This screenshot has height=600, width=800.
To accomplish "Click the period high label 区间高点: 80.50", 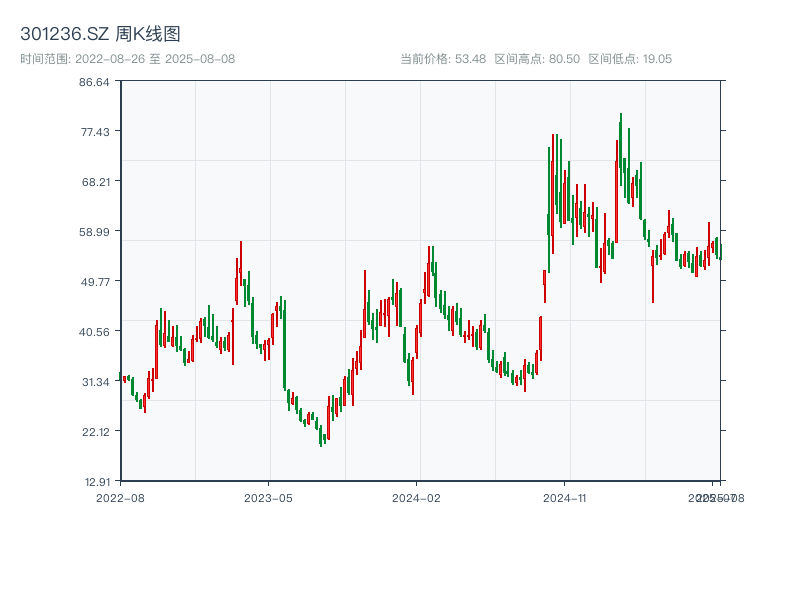I will click(537, 59).
